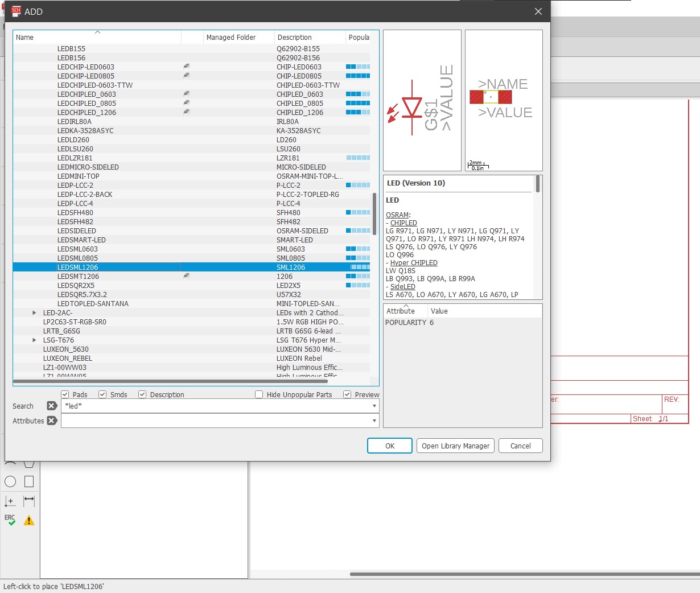The height and width of the screenshot is (593, 700).
Task: Open the yellow warning Errors icon
Action: (x=29, y=520)
